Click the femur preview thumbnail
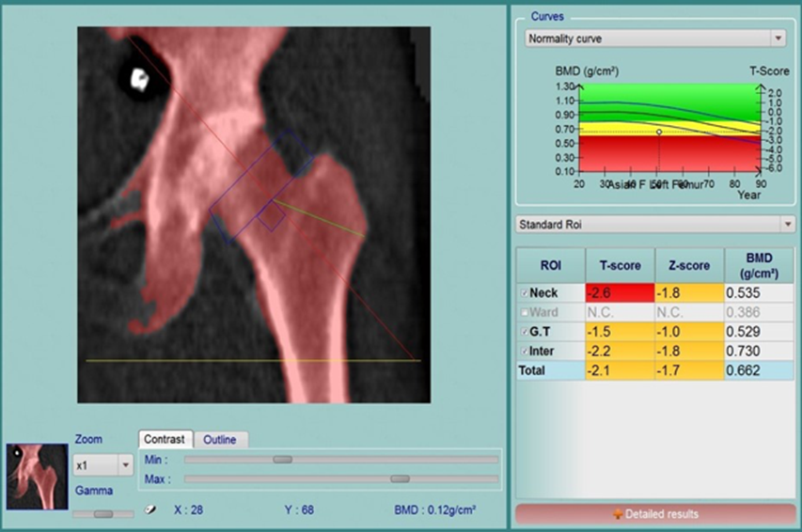This screenshot has width=802, height=532. (x=37, y=477)
